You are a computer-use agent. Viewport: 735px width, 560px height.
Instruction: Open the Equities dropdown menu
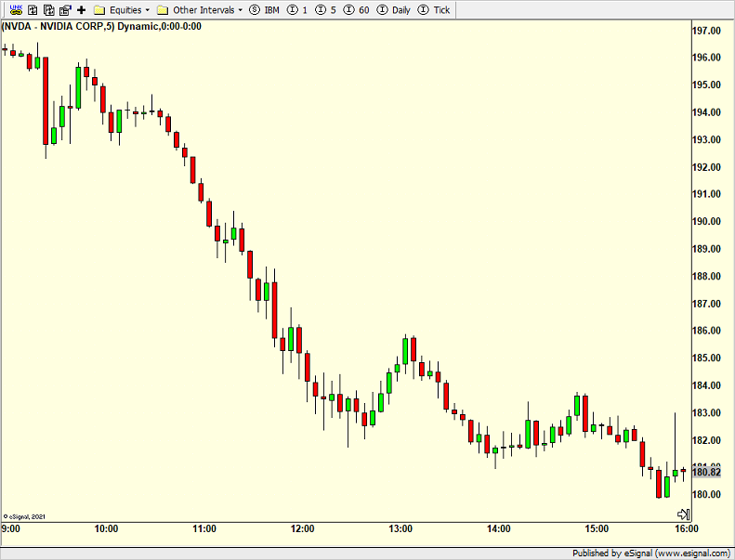[130, 9]
